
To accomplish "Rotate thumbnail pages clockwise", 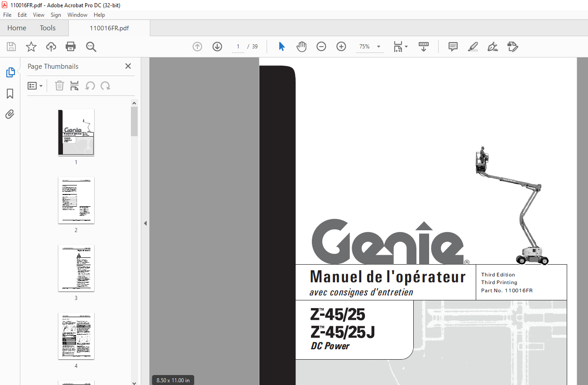I will [x=105, y=86].
